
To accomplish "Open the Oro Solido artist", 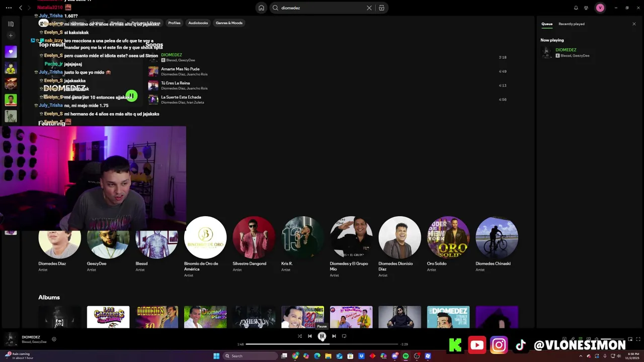I will point(448,237).
